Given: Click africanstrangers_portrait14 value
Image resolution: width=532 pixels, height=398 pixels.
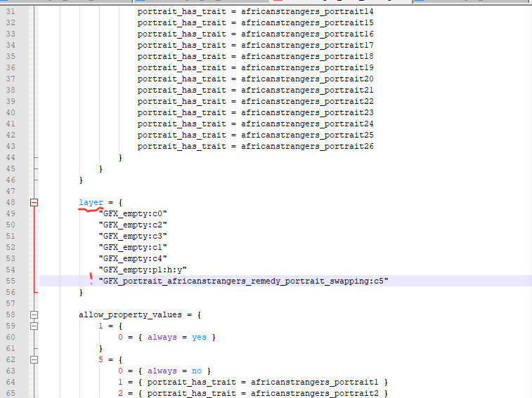Looking at the screenshot, I should [307, 11].
